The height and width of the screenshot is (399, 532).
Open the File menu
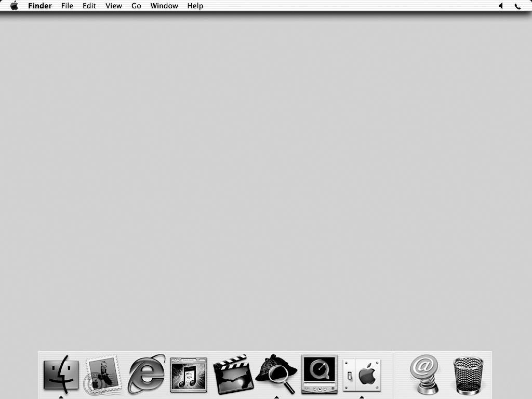tap(67, 6)
